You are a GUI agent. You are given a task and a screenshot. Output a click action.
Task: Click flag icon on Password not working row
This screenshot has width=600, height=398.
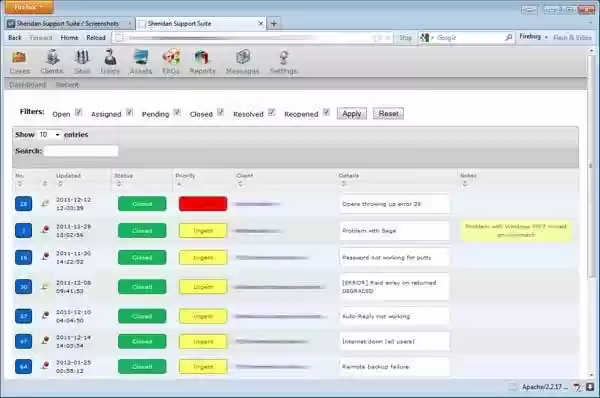pyautogui.click(x=45, y=256)
